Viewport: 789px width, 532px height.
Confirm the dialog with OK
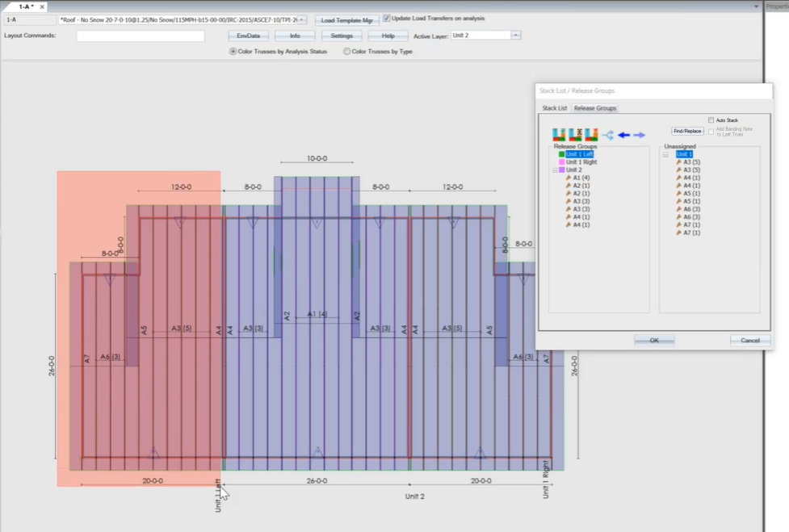654,341
